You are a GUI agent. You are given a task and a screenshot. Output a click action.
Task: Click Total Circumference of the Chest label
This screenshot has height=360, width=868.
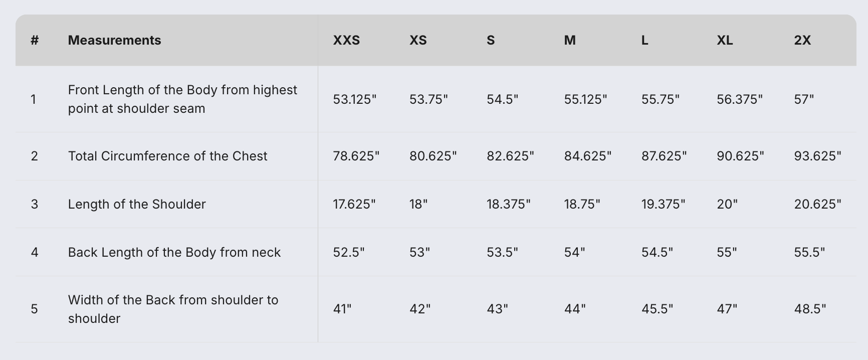pyautogui.click(x=167, y=156)
